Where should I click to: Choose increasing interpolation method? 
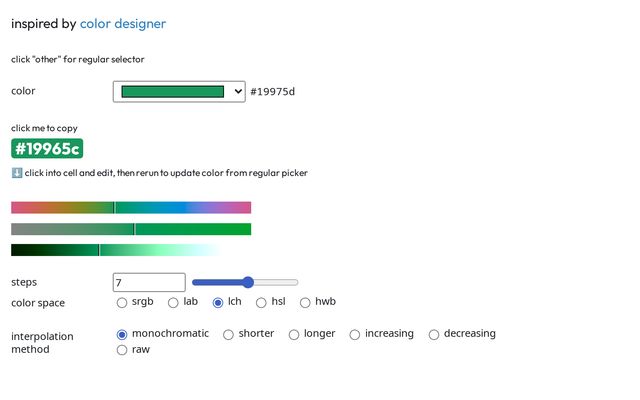pyautogui.click(x=355, y=334)
